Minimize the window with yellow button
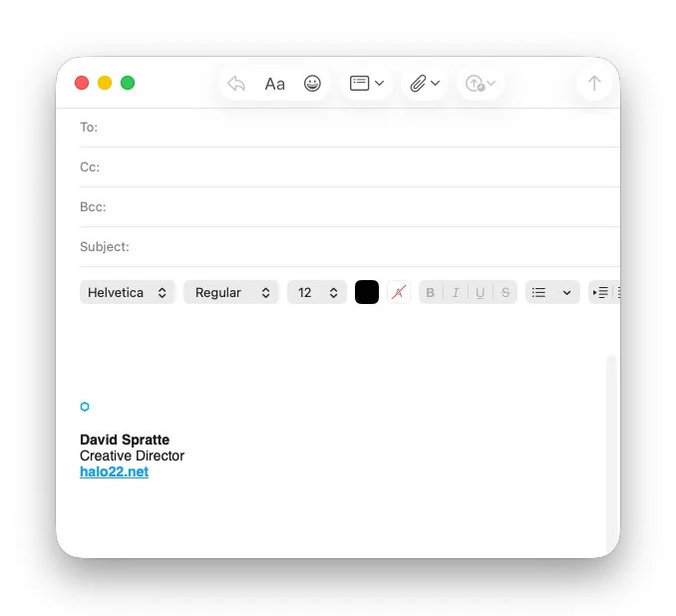The image size is (676, 616). coord(105,83)
